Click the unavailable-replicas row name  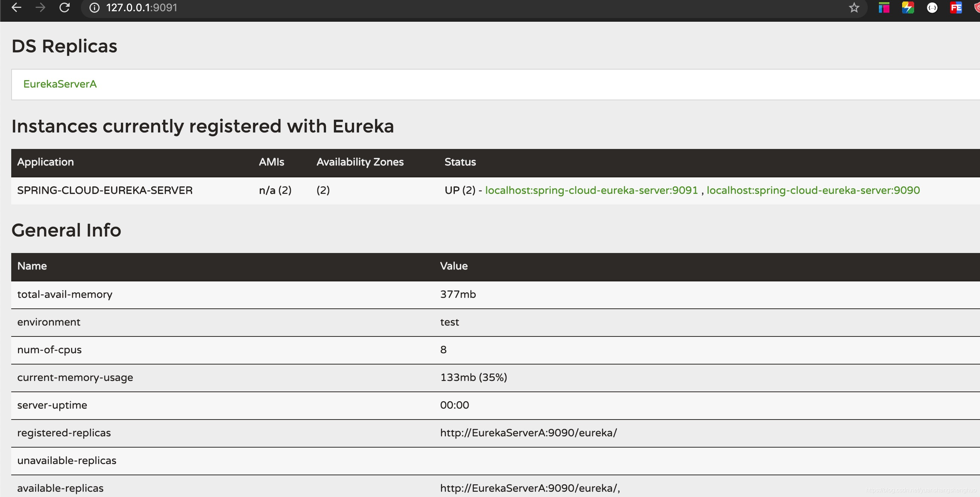(67, 461)
